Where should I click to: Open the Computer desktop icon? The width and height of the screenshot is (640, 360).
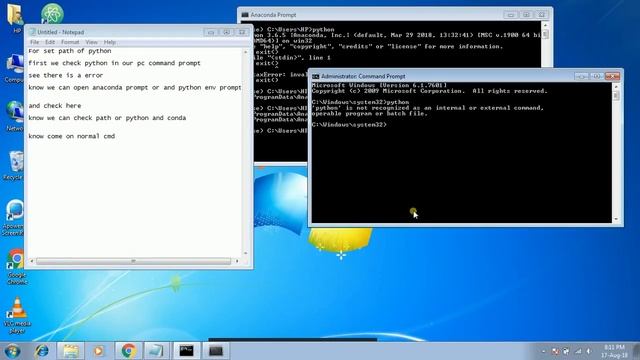click(x=15, y=68)
